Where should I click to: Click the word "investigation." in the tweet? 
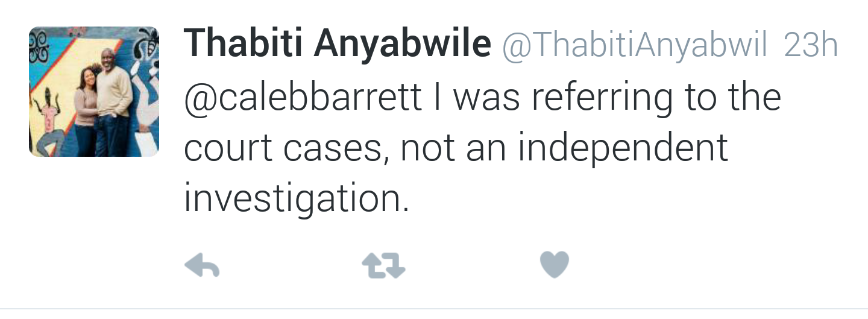296,198
